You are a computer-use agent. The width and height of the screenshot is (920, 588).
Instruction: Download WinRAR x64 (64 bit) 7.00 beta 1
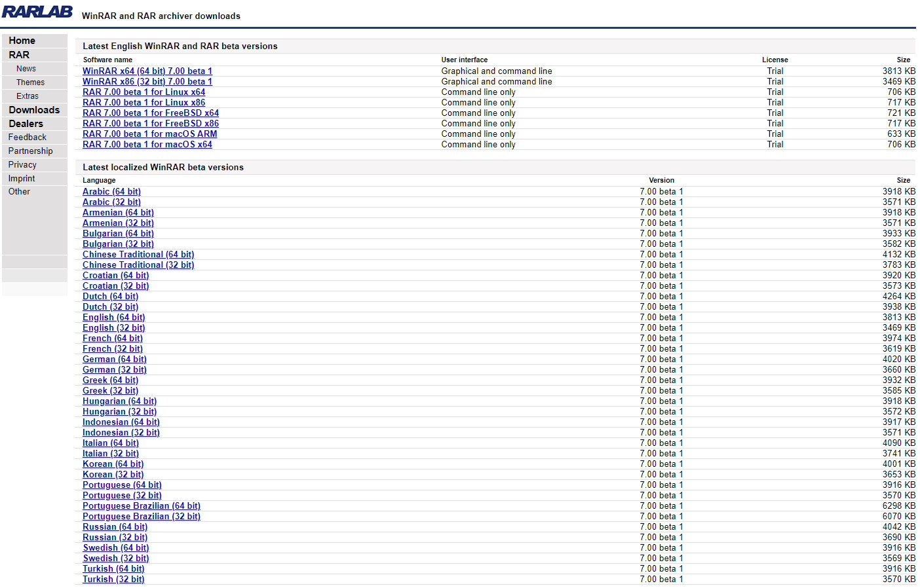click(147, 71)
